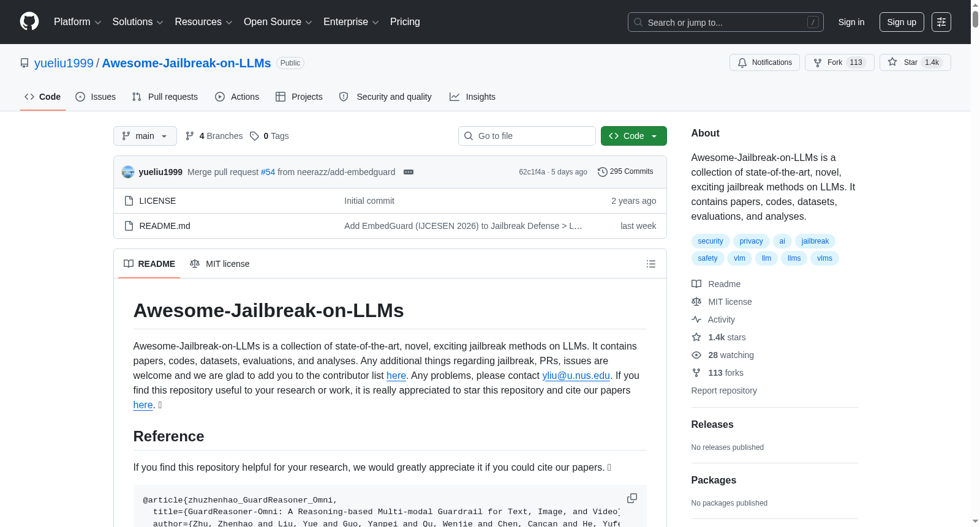Select the vlms topic tag
The height and width of the screenshot is (527, 980).
pyautogui.click(x=824, y=258)
